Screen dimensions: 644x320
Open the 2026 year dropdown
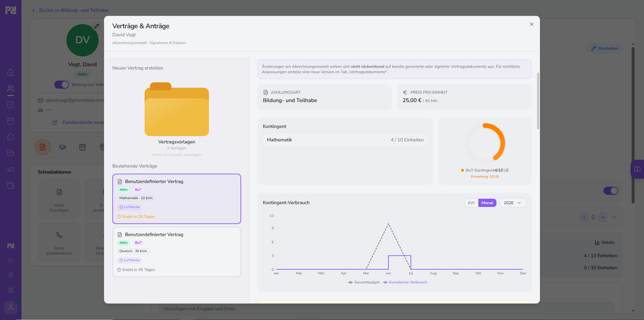click(x=513, y=203)
